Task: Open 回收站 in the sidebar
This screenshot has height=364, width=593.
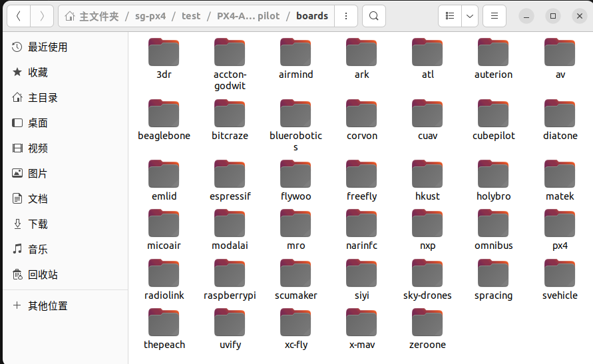Action: [65, 275]
